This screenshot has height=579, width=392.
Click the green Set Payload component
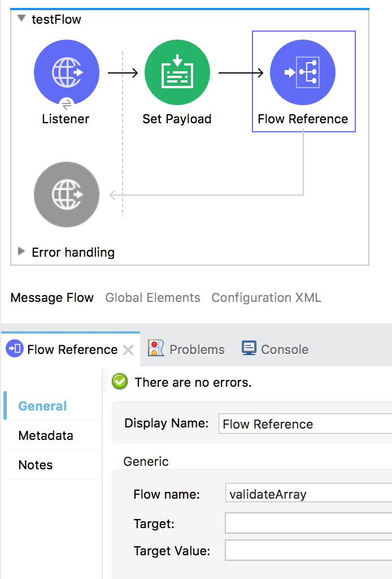click(x=177, y=72)
